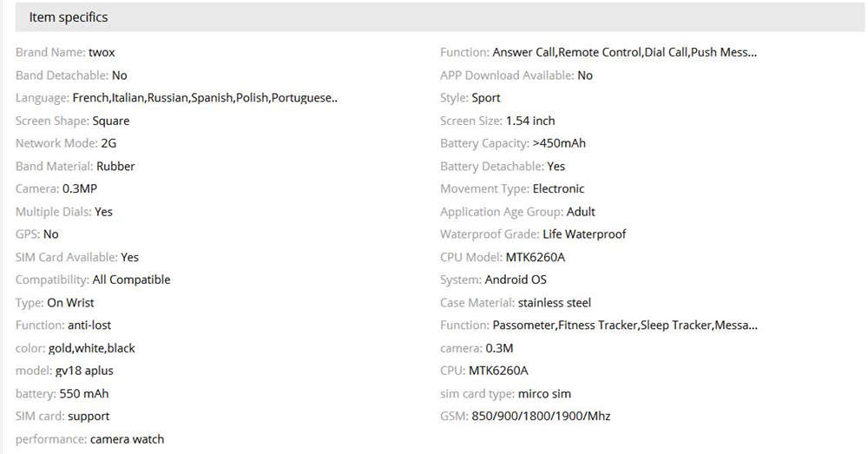Expand the truncated Language list
This screenshot has width=868, height=454.
205,98
